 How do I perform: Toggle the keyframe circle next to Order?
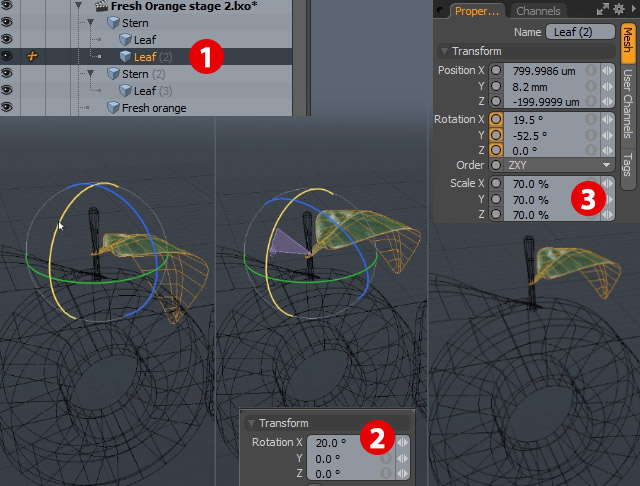[496, 165]
